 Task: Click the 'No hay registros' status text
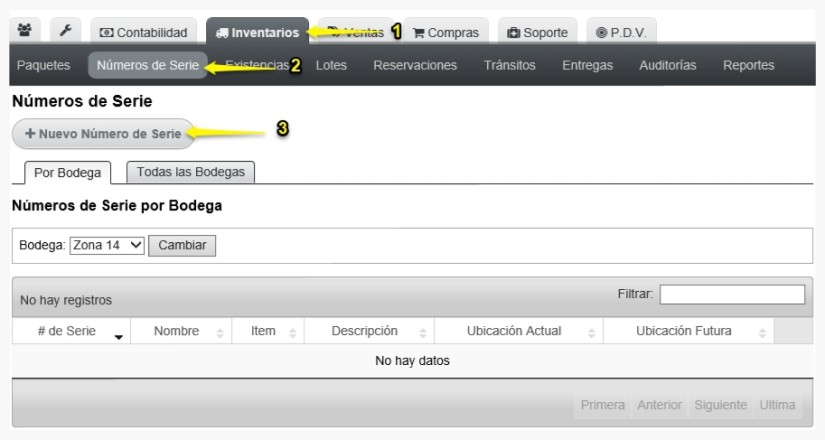point(66,300)
